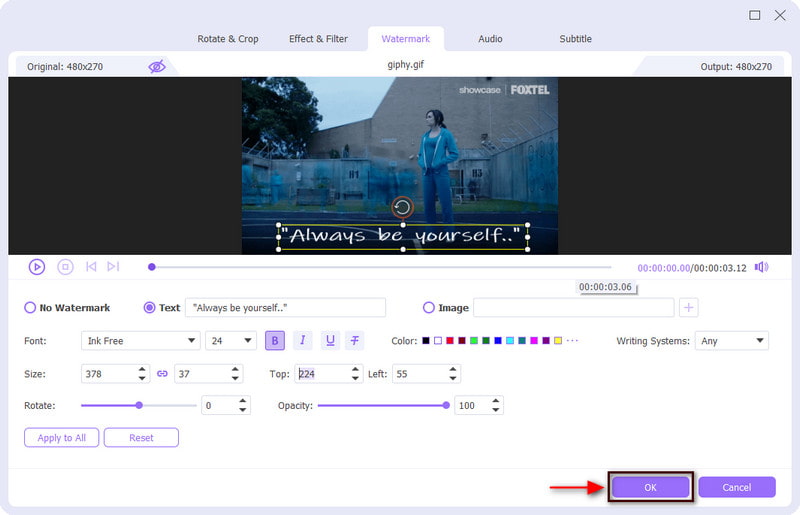Add a watermark image with plus button
The height and width of the screenshot is (515, 800).
click(688, 307)
